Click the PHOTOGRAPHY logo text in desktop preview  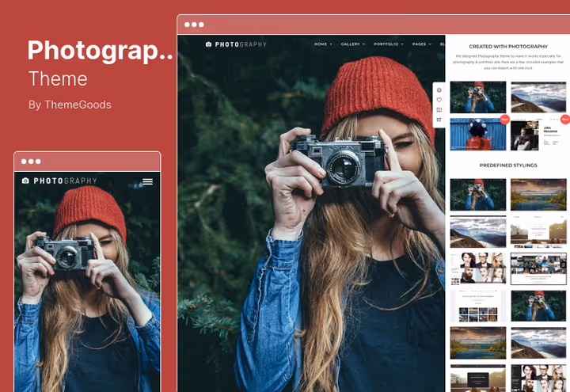[x=241, y=44]
